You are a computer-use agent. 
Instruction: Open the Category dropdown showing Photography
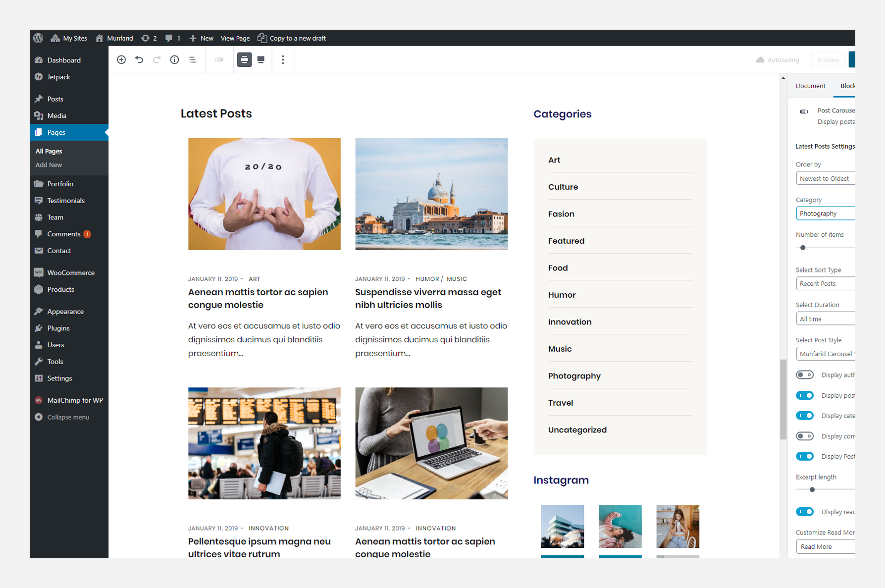pos(825,214)
